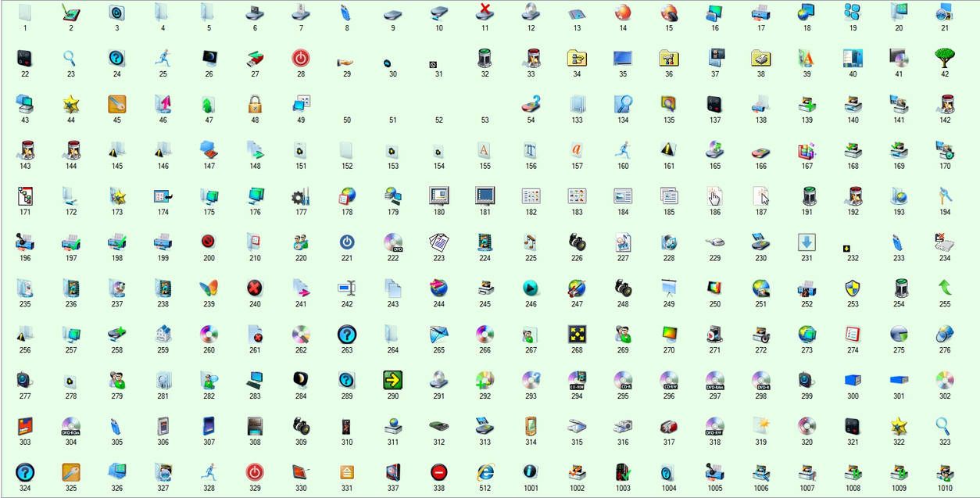Select the blue mail envelope icon numbered 265
The width and height of the screenshot is (980, 498).
pos(438,335)
